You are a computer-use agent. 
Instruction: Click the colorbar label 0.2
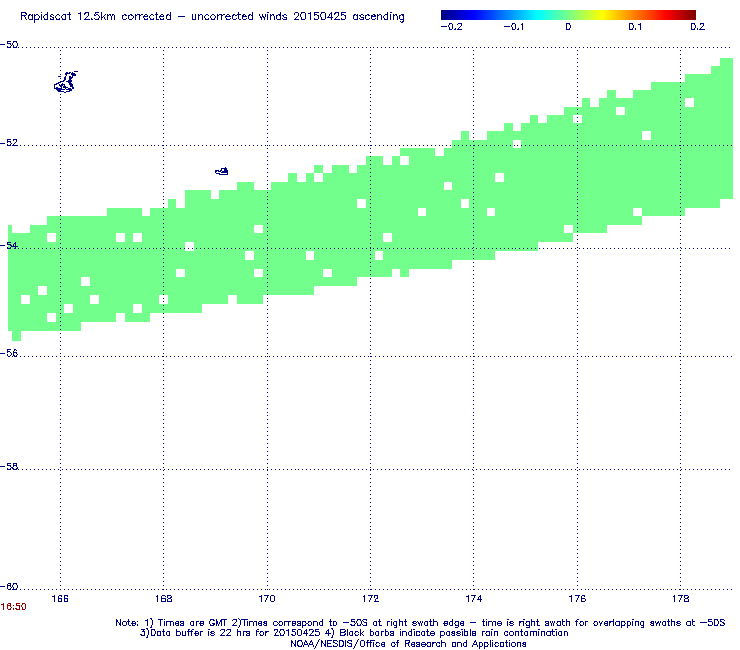698,27
